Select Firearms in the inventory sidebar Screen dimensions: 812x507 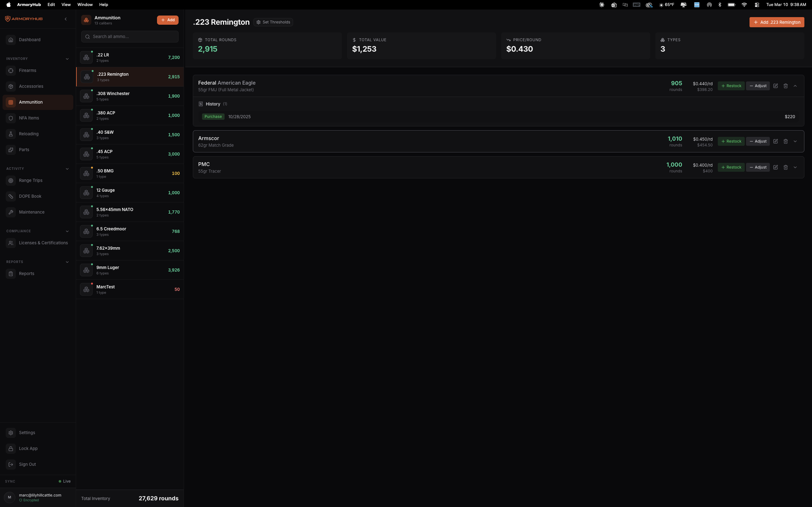tap(28, 70)
